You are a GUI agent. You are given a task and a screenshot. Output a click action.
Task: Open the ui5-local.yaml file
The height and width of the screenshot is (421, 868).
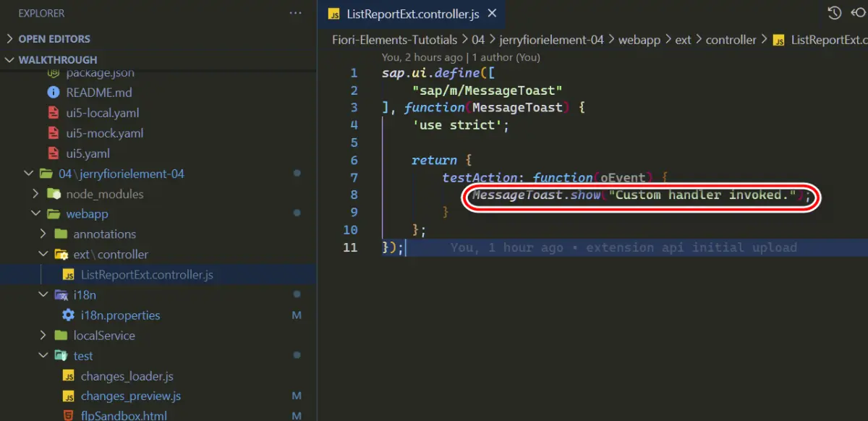click(103, 113)
